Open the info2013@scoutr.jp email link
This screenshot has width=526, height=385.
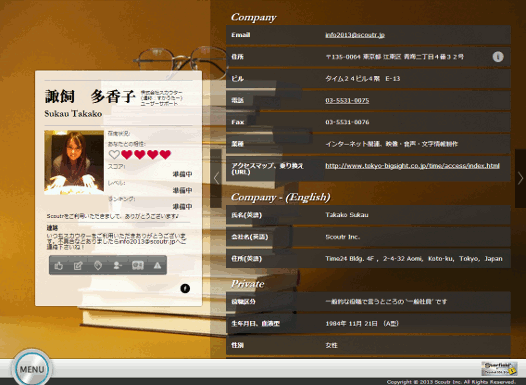(x=355, y=35)
